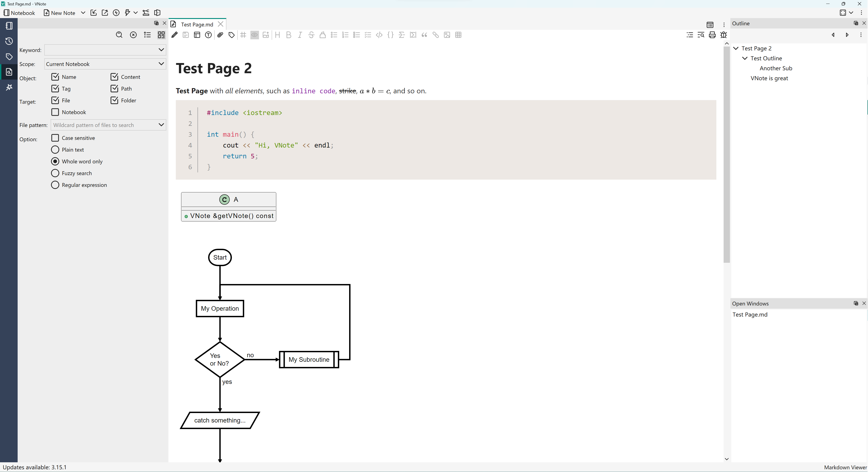Click the attachment paperclip icon
This screenshot has height=472, width=868.
tap(220, 35)
